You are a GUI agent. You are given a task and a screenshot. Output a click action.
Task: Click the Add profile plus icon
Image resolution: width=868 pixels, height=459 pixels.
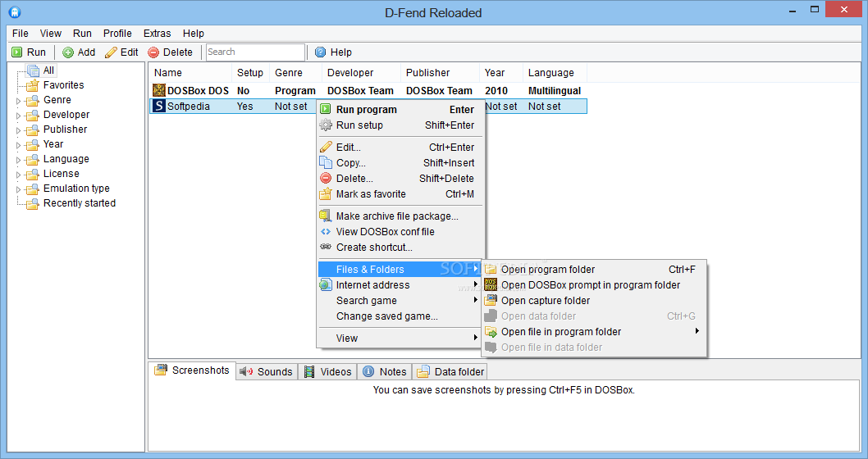point(68,52)
